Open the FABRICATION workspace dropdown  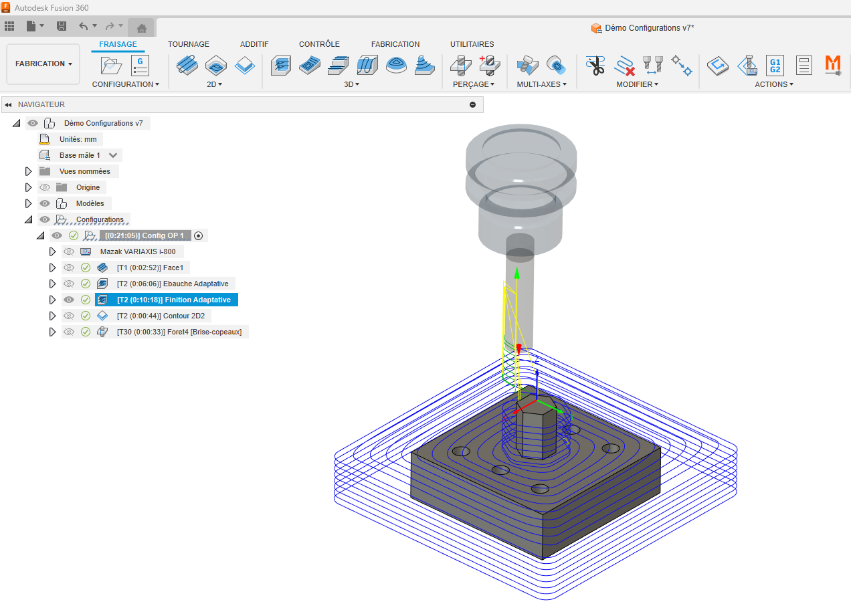pos(43,64)
